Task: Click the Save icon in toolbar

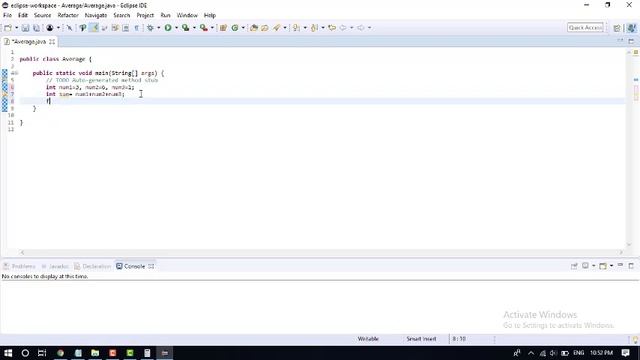Action: tap(25, 28)
